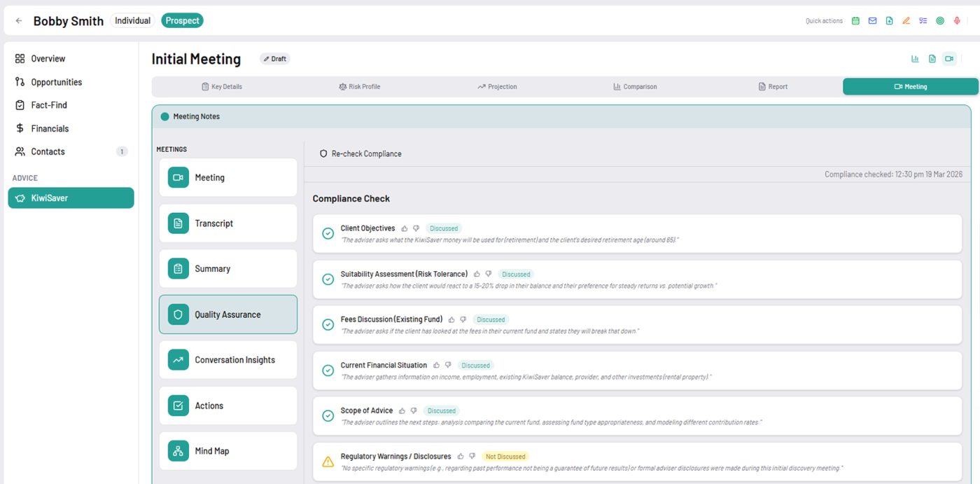Expand the Suitability Assessment check details

(x=404, y=274)
